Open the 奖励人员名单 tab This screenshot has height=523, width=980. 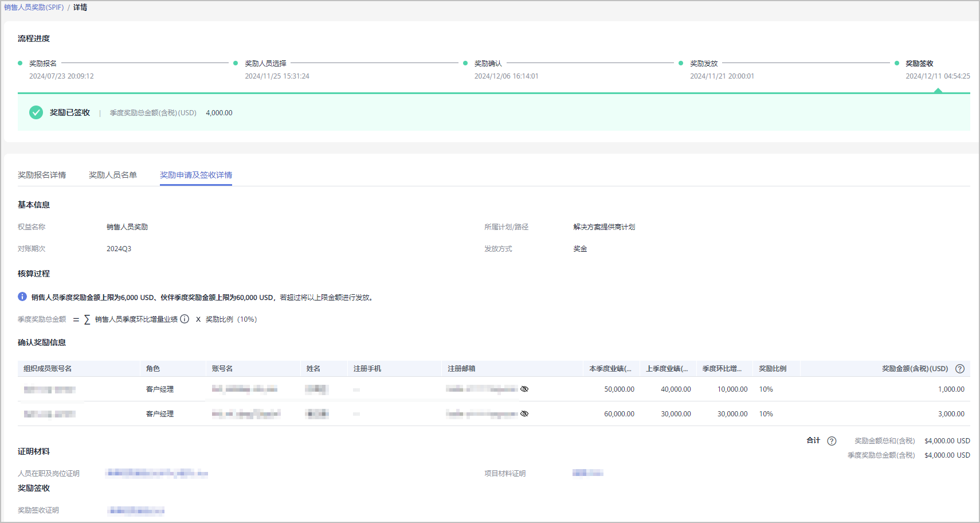[113, 175]
